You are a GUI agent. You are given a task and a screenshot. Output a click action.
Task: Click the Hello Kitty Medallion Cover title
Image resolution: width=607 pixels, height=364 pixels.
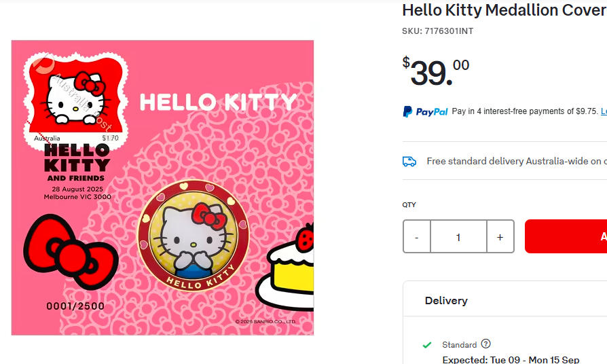pyautogui.click(x=504, y=10)
